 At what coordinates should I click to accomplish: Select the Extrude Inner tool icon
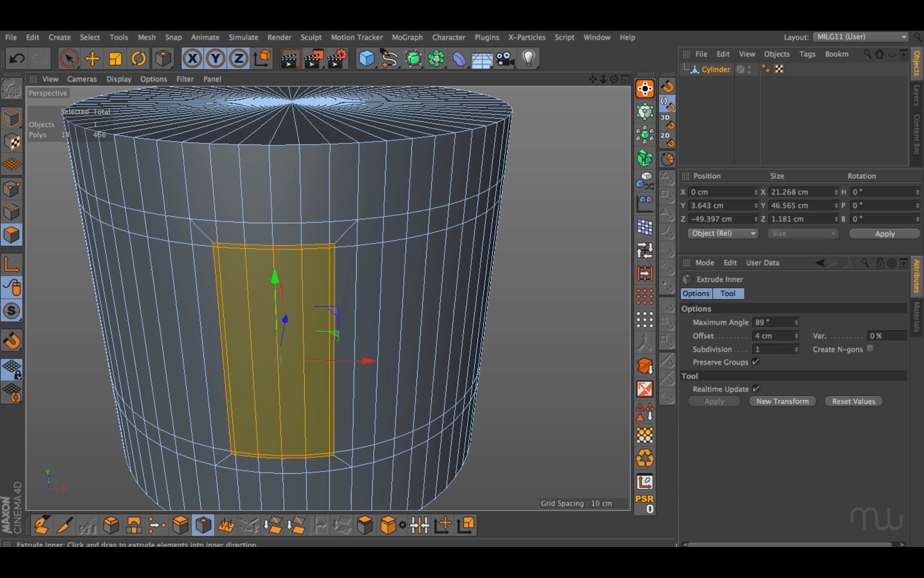point(203,525)
